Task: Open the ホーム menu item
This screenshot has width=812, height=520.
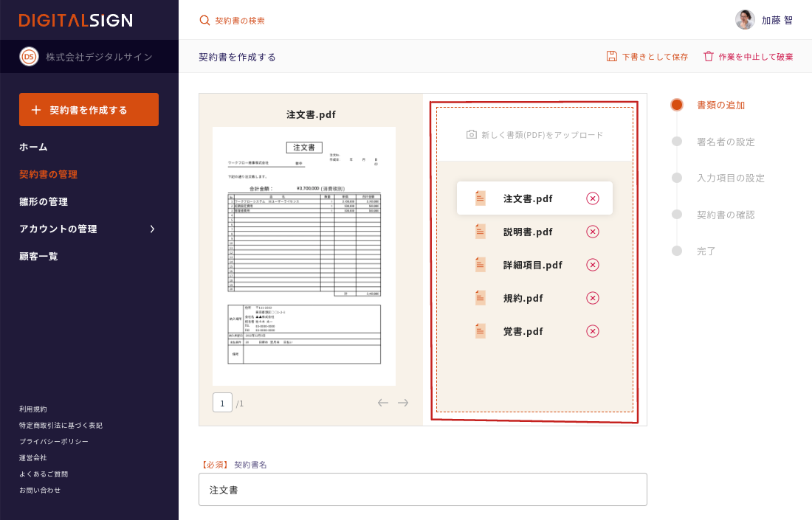Action: (x=33, y=147)
